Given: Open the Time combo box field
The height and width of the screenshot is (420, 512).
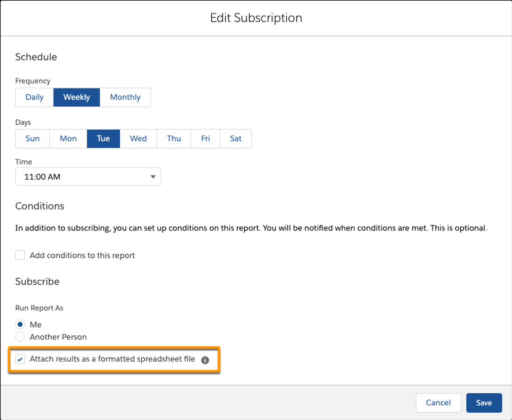Looking at the screenshot, I should coord(88,177).
